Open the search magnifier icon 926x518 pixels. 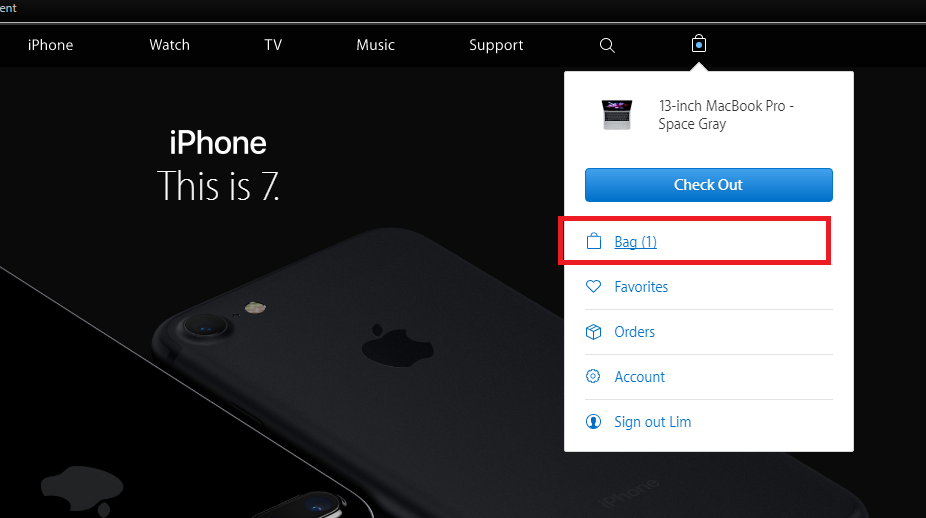click(x=607, y=45)
